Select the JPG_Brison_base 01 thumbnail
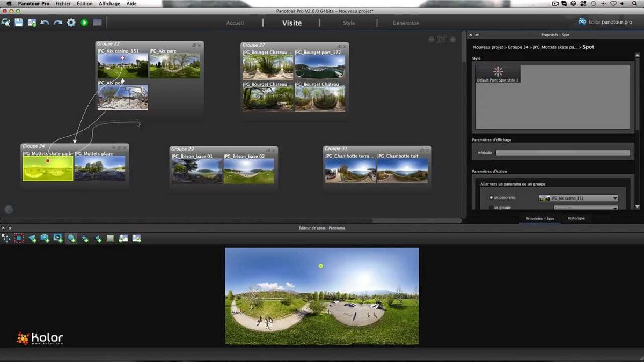The image size is (644, 362). pyautogui.click(x=197, y=171)
